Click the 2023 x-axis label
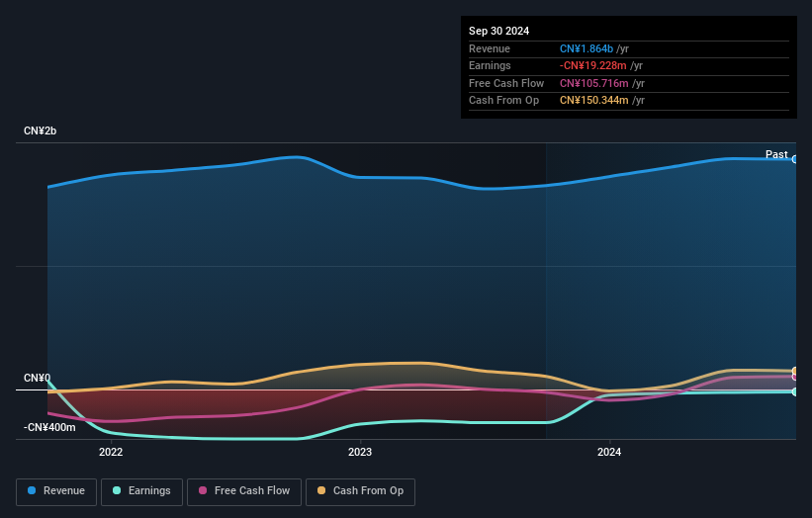The width and height of the screenshot is (812, 518). click(360, 452)
